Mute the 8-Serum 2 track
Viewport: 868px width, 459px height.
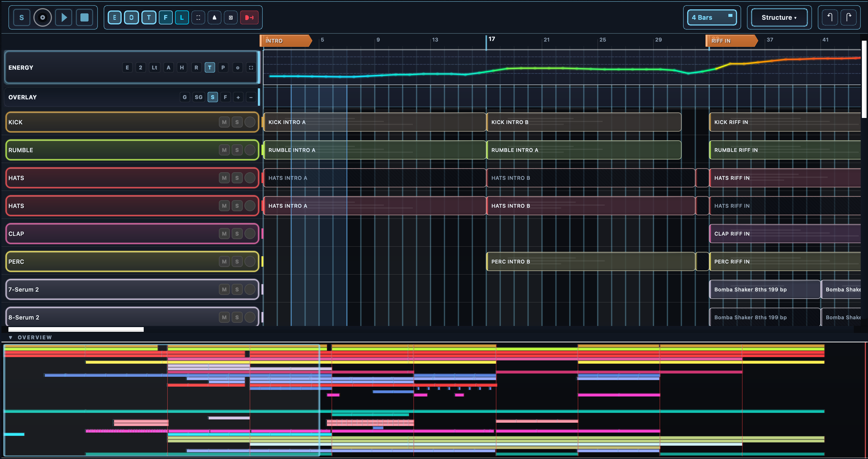click(x=224, y=317)
